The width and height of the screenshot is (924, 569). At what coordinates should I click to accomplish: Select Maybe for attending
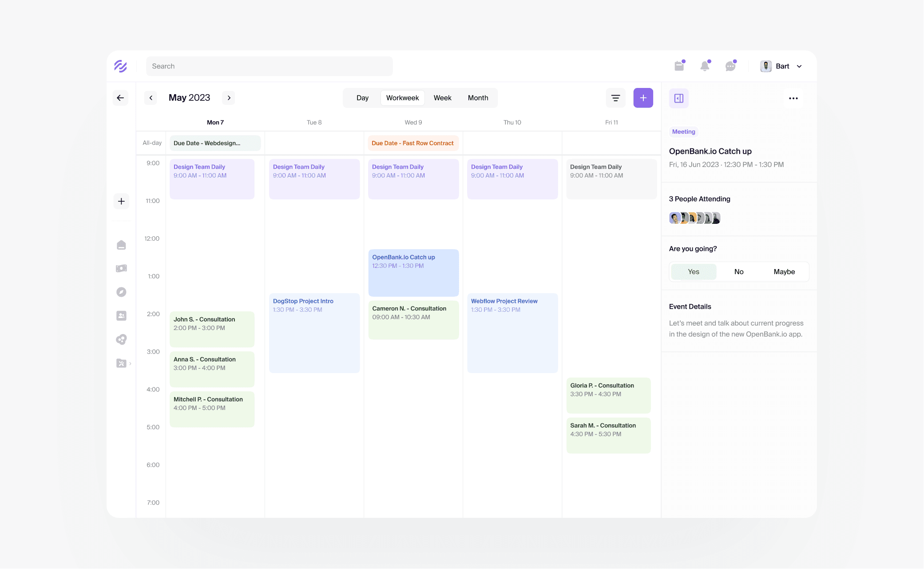tap(784, 272)
